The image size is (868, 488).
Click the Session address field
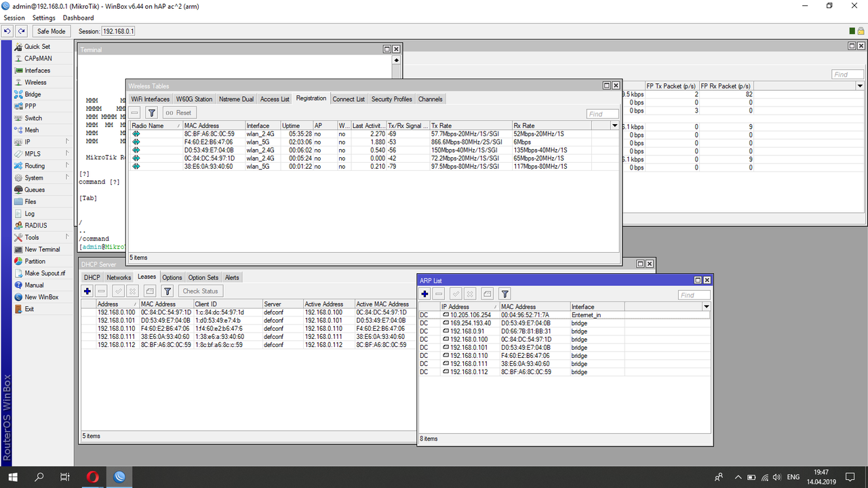pos(118,31)
